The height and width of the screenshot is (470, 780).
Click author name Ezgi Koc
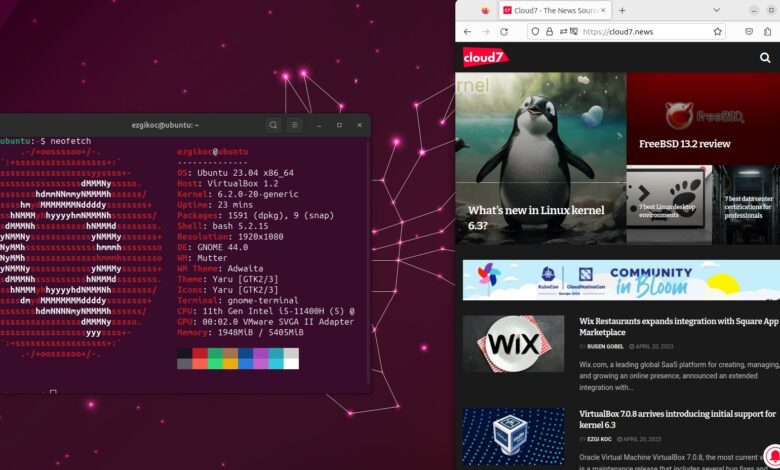pos(599,439)
